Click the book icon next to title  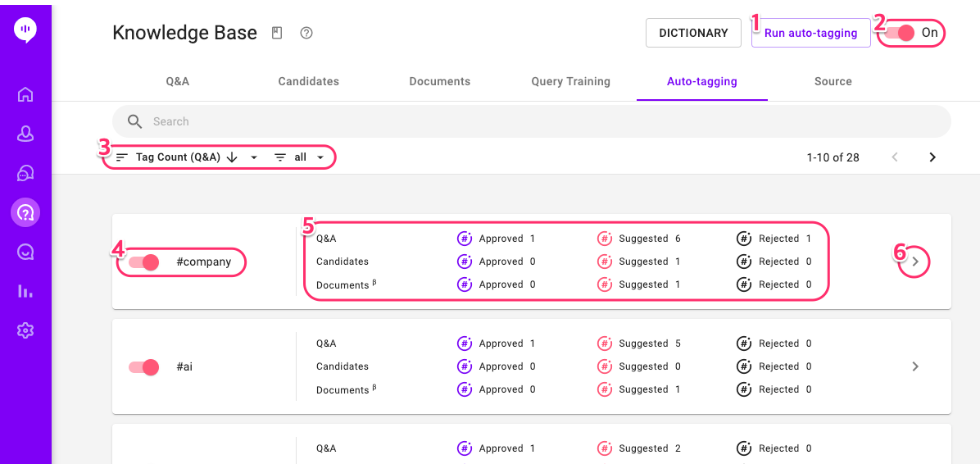click(277, 34)
